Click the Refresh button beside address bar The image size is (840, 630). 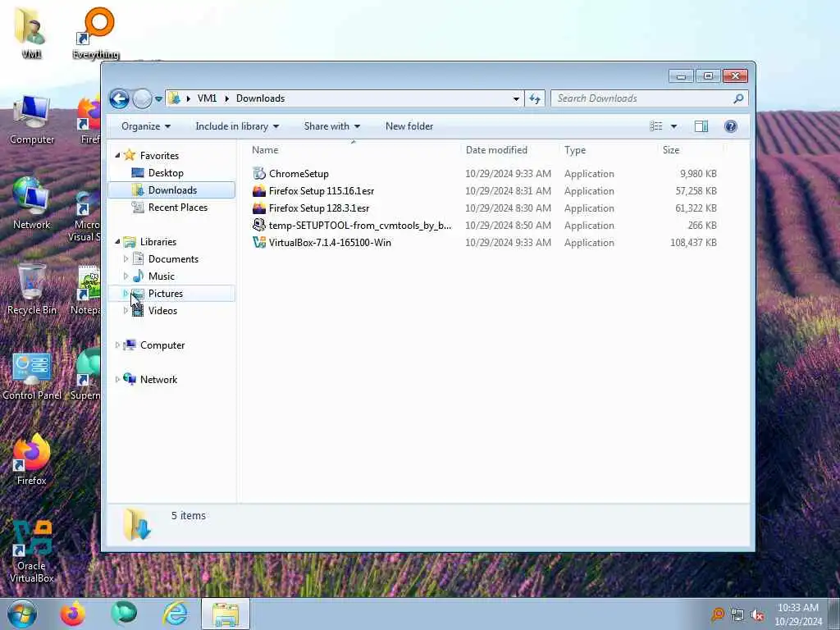(x=535, y=98)
